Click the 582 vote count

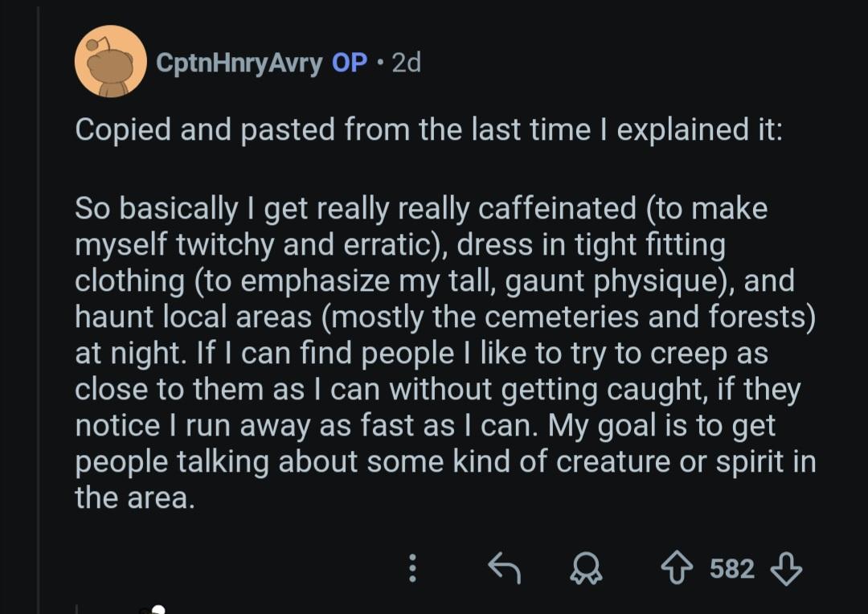(x=731, y=569)
